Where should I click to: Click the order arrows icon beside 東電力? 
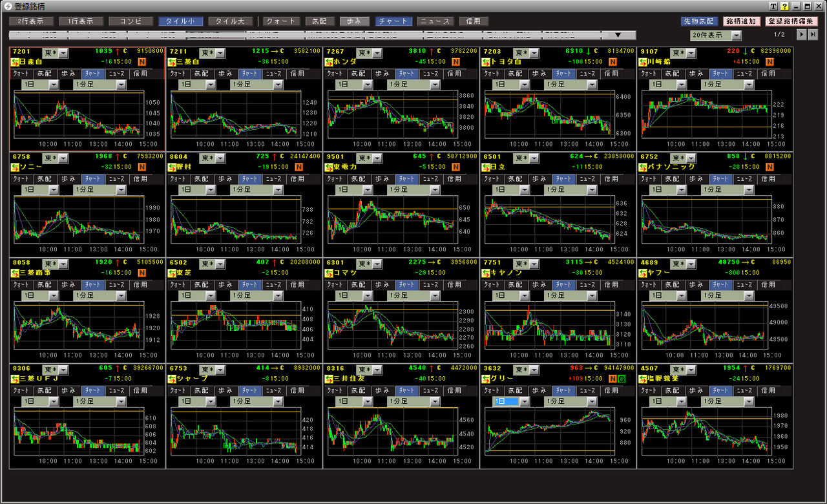point(330,167)
